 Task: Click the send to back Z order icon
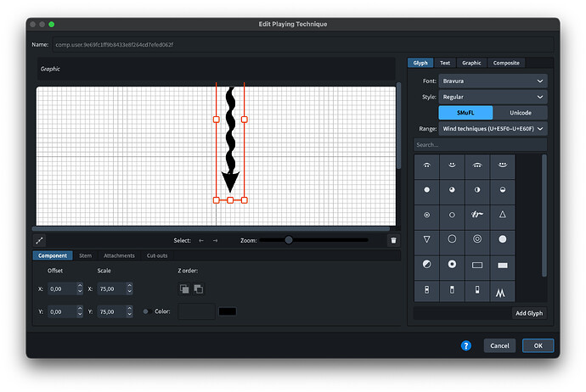(199, 289)
